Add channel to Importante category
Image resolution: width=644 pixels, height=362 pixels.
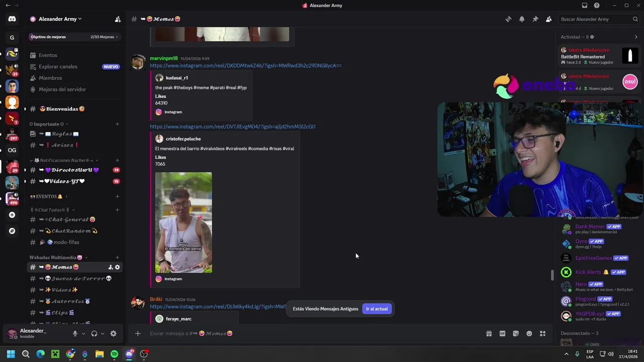[117, 124]
